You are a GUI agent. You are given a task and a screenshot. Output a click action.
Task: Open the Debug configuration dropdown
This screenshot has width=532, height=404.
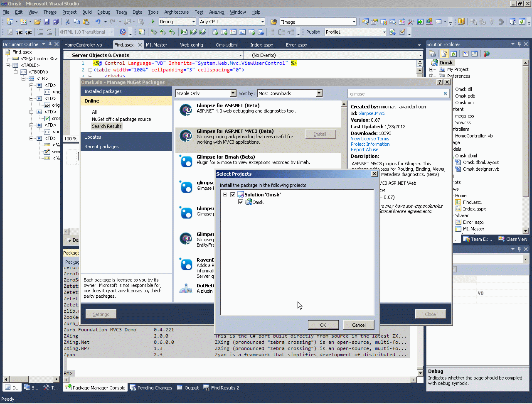click(x=193, y=22)
